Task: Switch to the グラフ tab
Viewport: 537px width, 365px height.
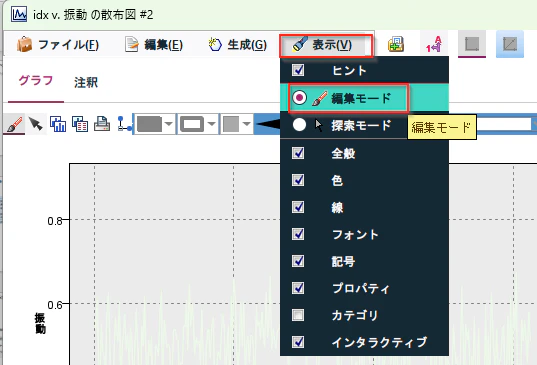Action: (36, 81)
